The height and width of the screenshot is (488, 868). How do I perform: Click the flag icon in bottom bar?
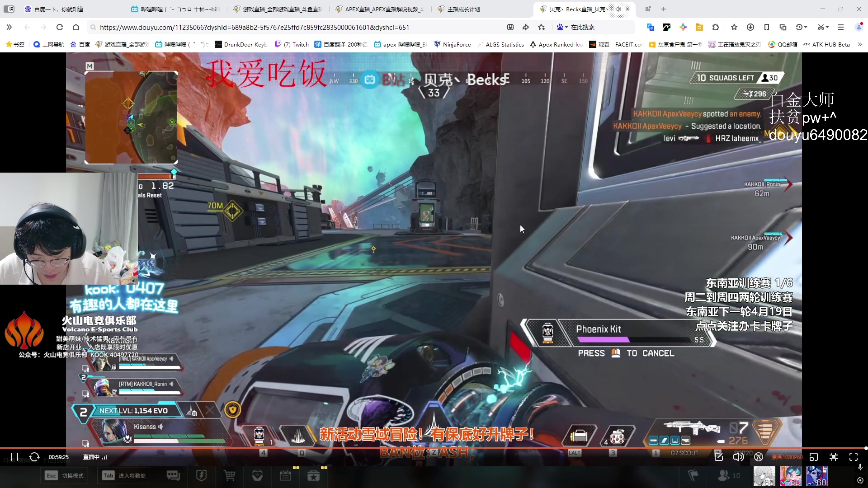pyautogui.click(x=693, y=475)
